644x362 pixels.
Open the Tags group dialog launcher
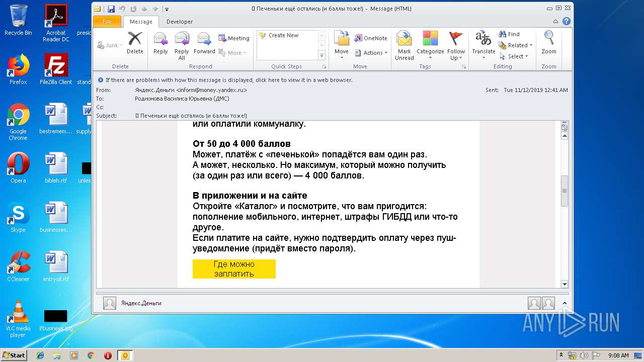click(x=464, y=66)
